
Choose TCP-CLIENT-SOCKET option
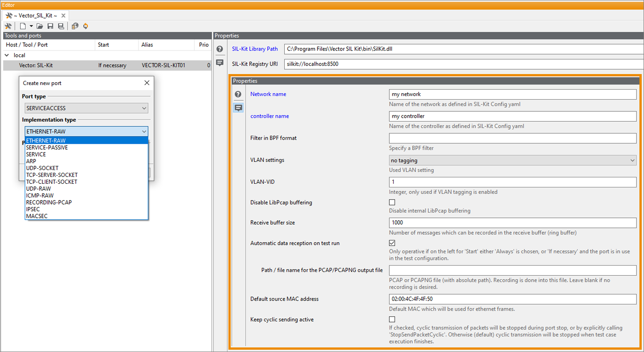(86, 182)
